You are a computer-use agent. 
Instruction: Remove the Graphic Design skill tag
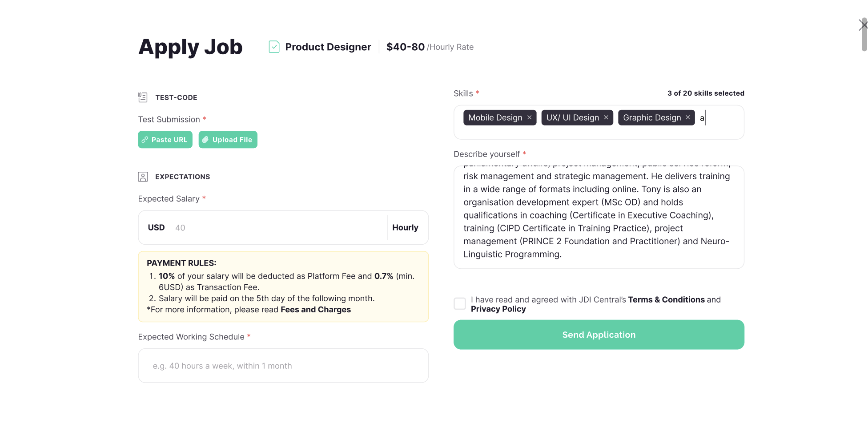[x=688, y=117]
